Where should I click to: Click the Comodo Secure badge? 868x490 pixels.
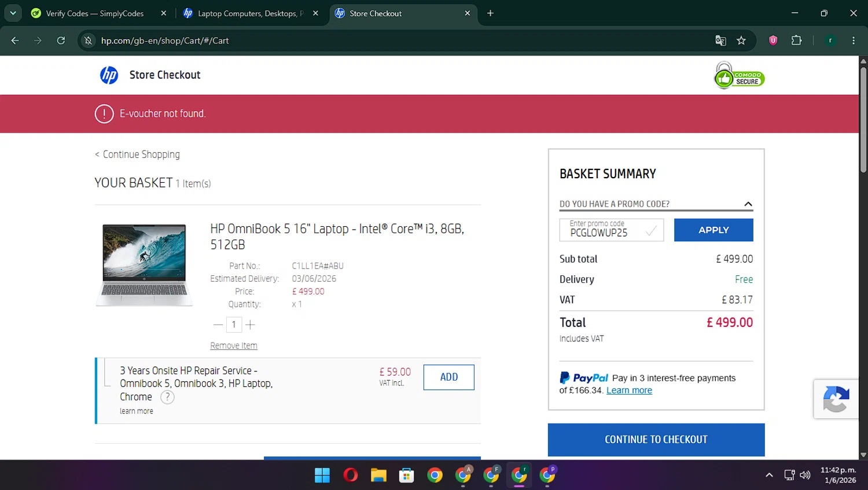pos(739,76)
